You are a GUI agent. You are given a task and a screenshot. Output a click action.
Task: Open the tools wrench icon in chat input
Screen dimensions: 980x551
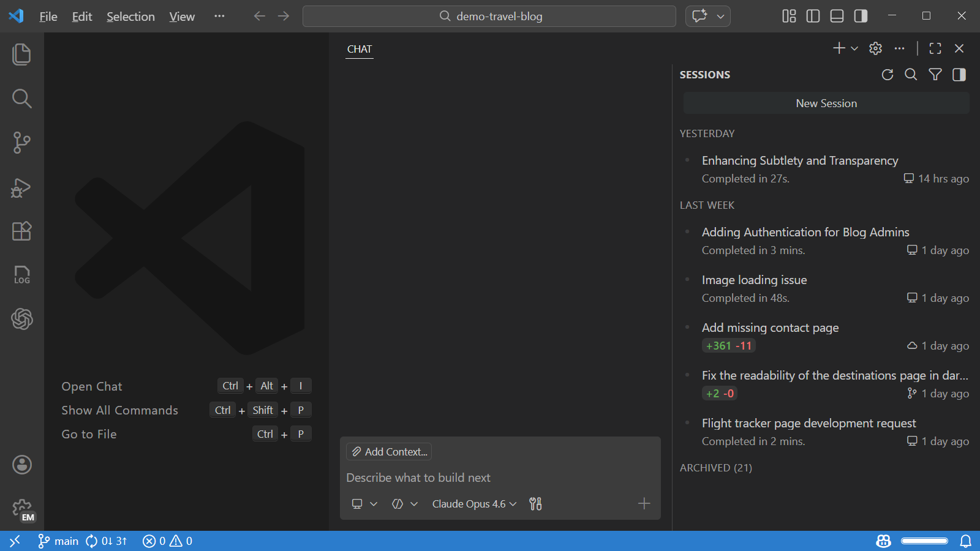point(535,503)
